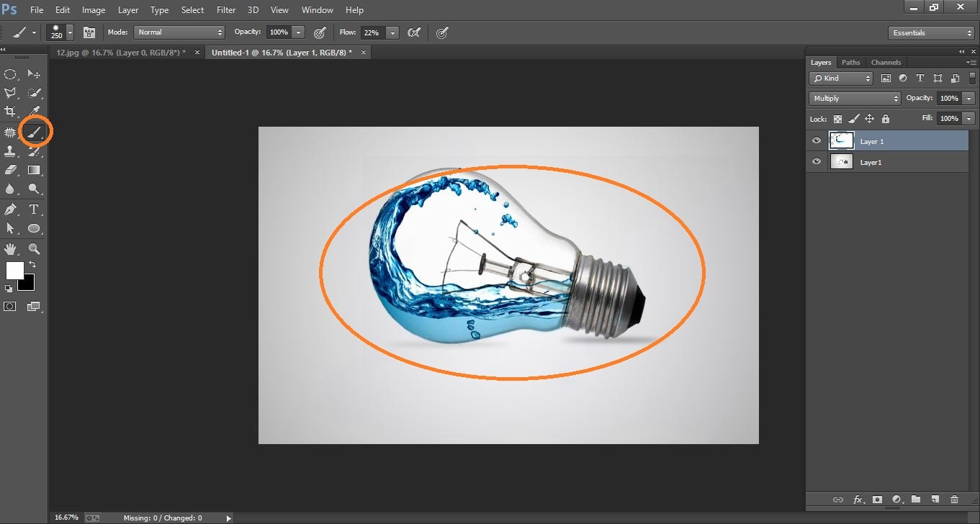Open the brush Mode dropdown set to Normal
This screenshot has height=524, width=980.
[x=179, y=32]
